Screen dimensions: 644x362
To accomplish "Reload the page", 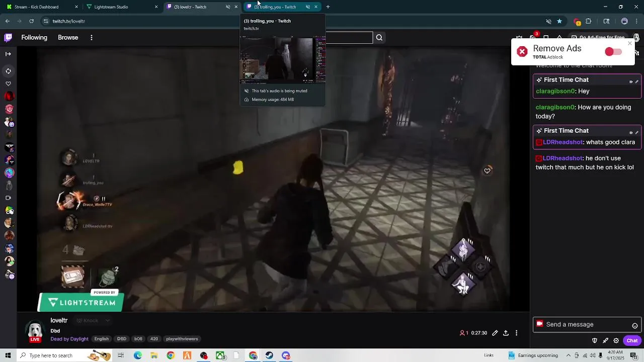I will point(31,21).
